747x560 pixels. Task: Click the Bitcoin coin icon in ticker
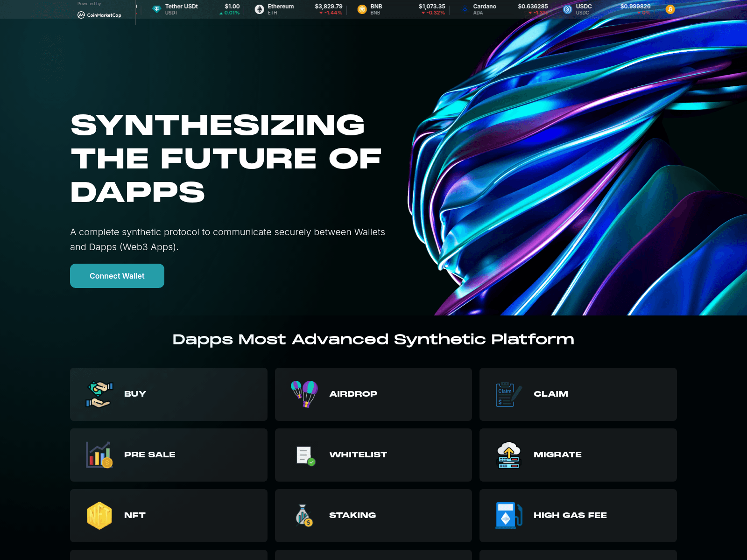tap(670, 9)
